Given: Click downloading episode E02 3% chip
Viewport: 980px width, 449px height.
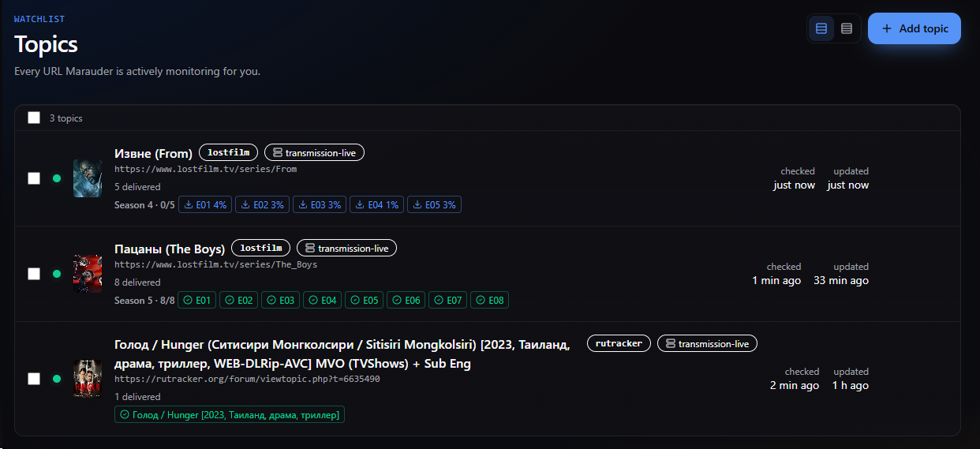Looking at the screenshot, I should click(262, 204).
